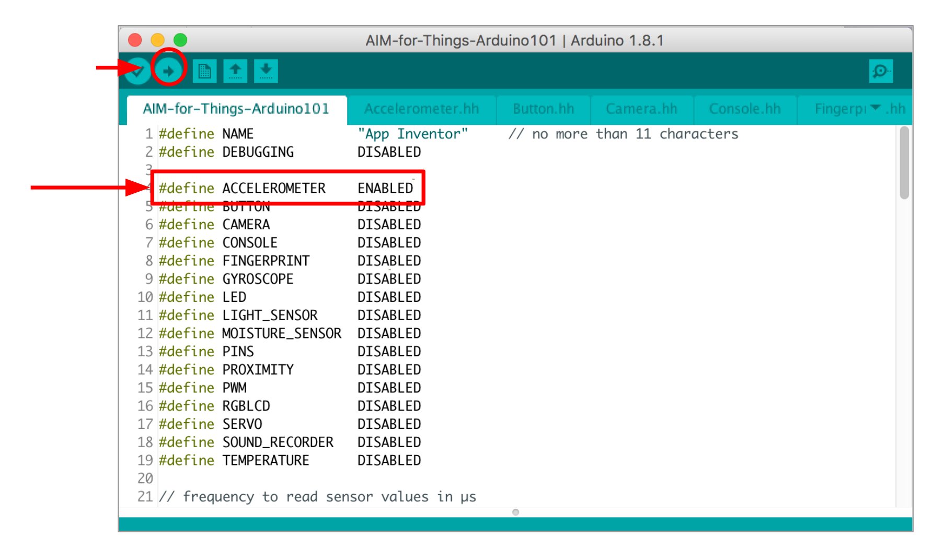Switch to the Accelerometer.hh tab
945x560 pixels.
click(421, 109)
